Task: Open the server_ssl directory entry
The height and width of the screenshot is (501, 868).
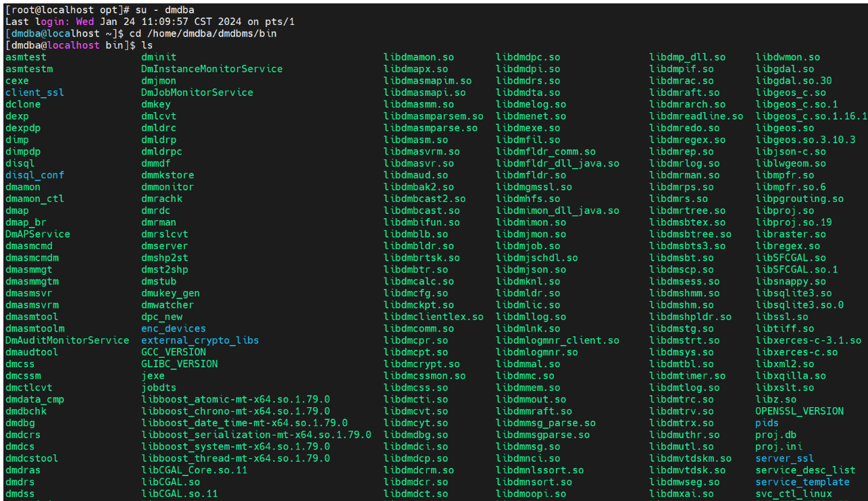Action: click(784, 458)
